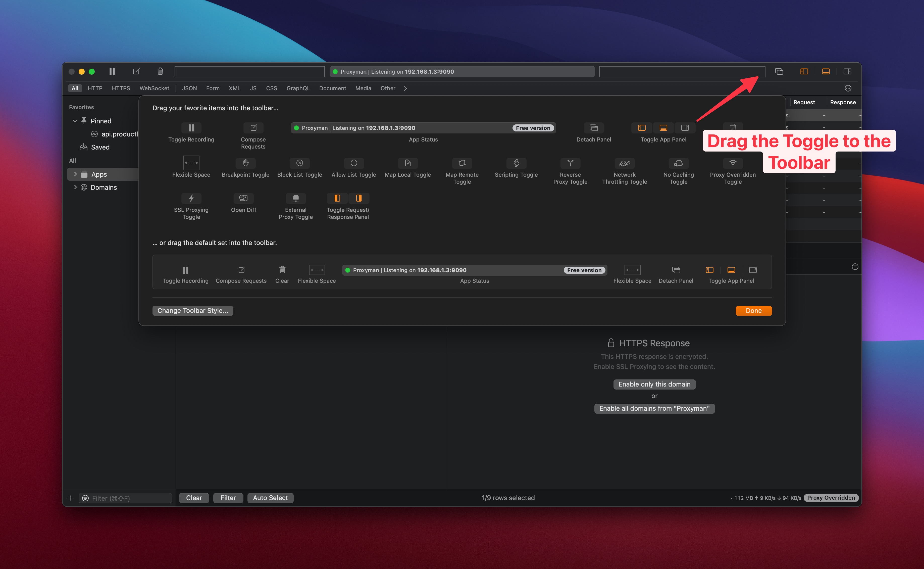Click Enable all domains from Proxyman
This screenshot has height=569, width=924.
(x=654, y=408)
